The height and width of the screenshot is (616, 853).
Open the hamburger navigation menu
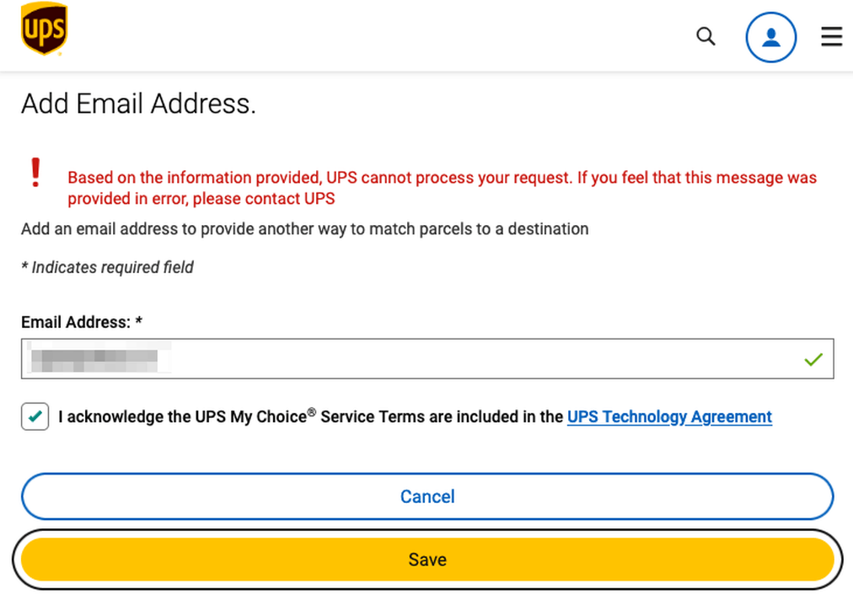(x=831, y=36)
